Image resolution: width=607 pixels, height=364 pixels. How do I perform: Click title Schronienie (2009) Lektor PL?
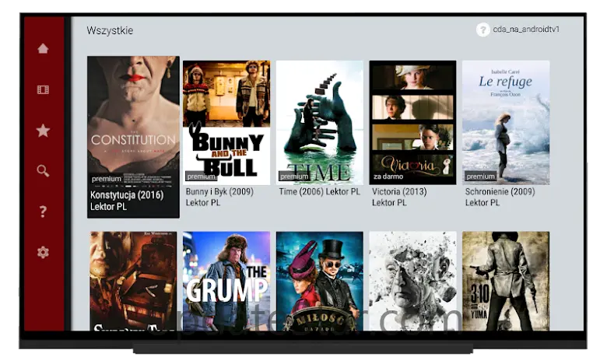[500, 197]
